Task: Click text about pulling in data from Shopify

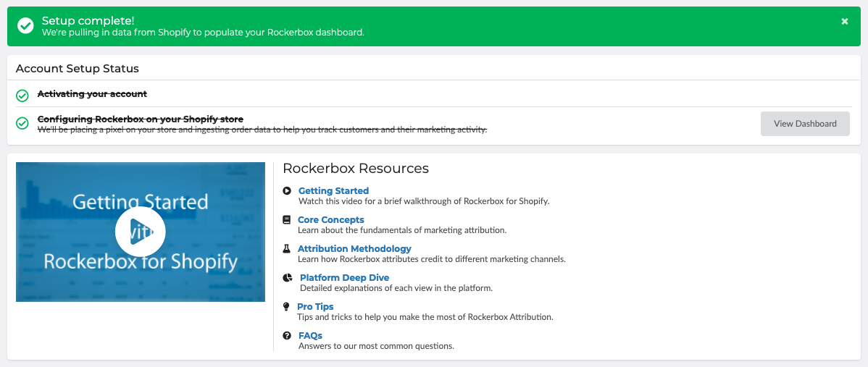Action: 203,33
